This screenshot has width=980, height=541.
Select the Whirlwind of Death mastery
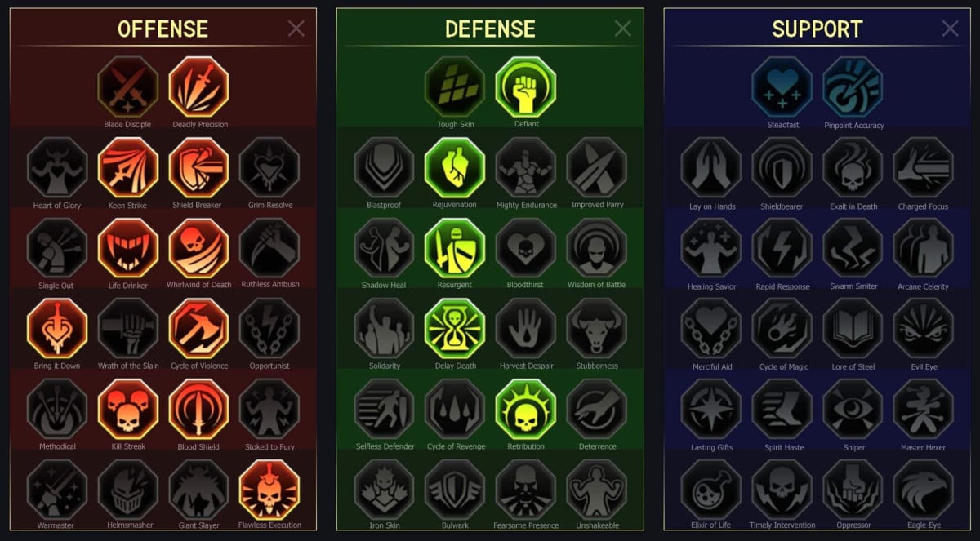(198, 247)
